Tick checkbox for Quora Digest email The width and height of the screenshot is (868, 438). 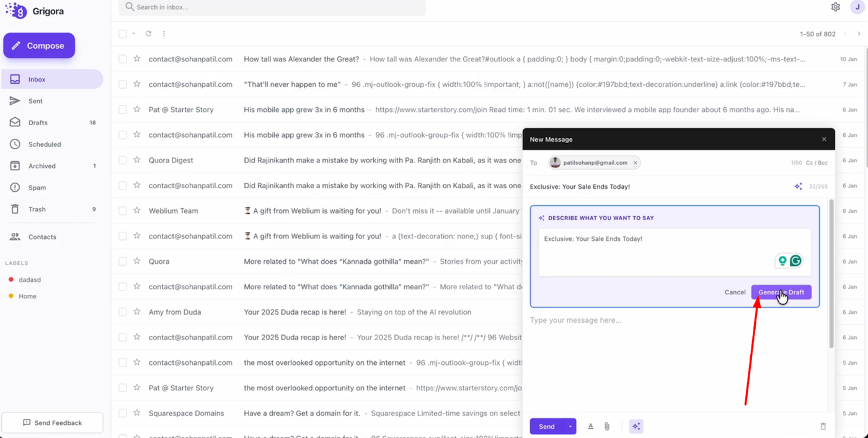123,160
